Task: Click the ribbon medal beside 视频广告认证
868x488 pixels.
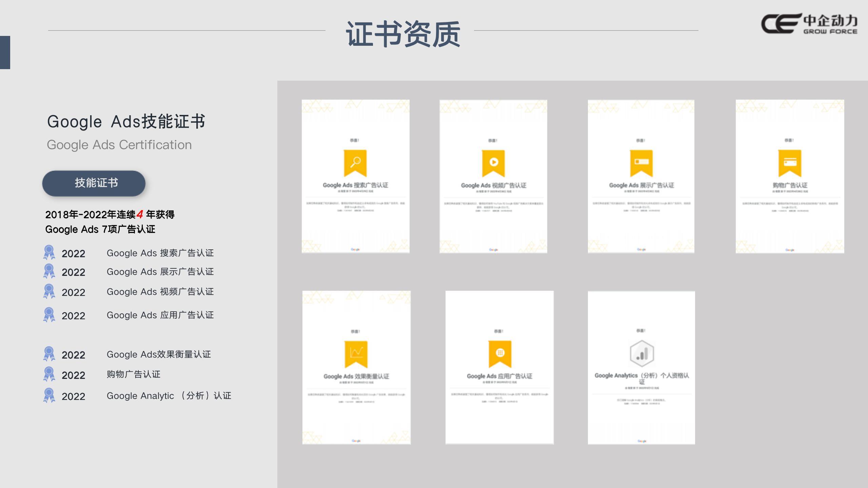Action: 49,291
